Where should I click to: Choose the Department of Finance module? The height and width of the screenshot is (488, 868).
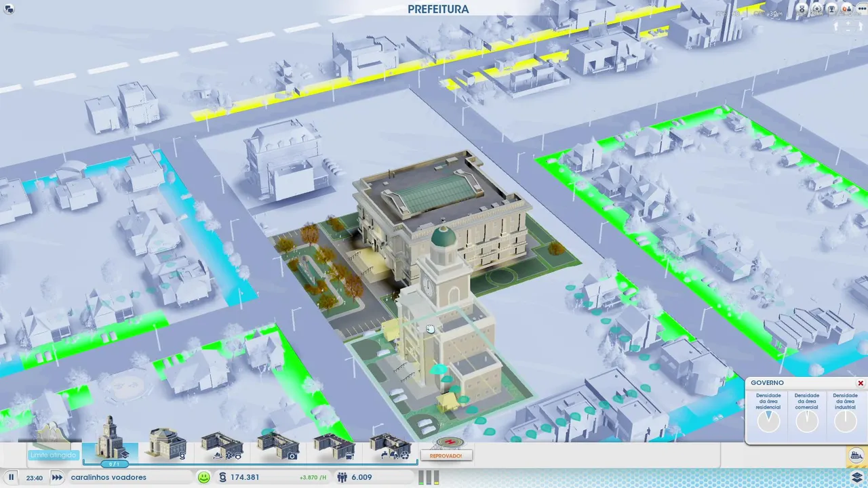[166, 443]
